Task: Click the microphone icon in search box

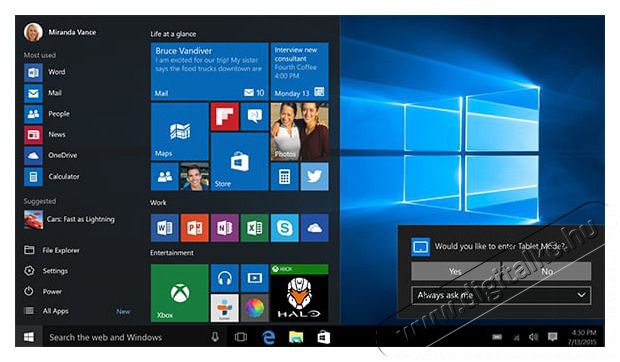Action: [215, 337]
